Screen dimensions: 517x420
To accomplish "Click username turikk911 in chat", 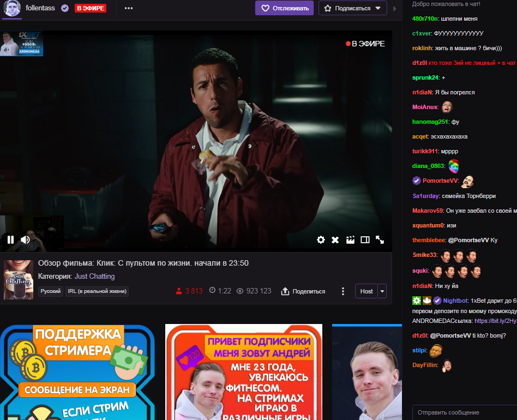I will [425, 151].
